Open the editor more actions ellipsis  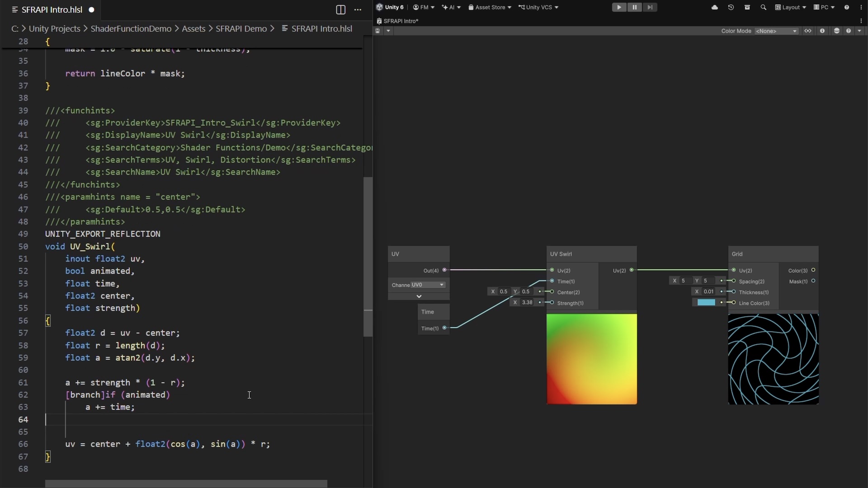point(358,9)
